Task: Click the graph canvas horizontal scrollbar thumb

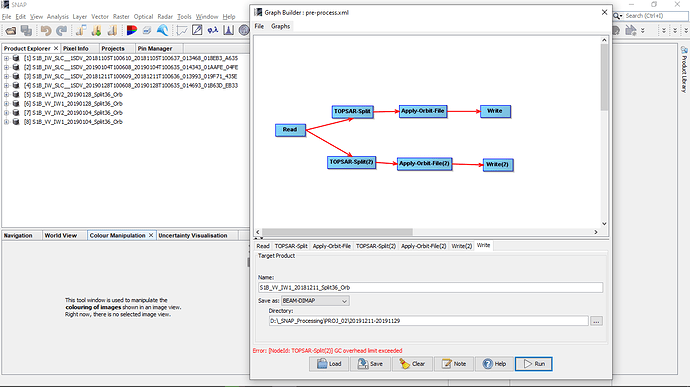Action: coord(338,232)
